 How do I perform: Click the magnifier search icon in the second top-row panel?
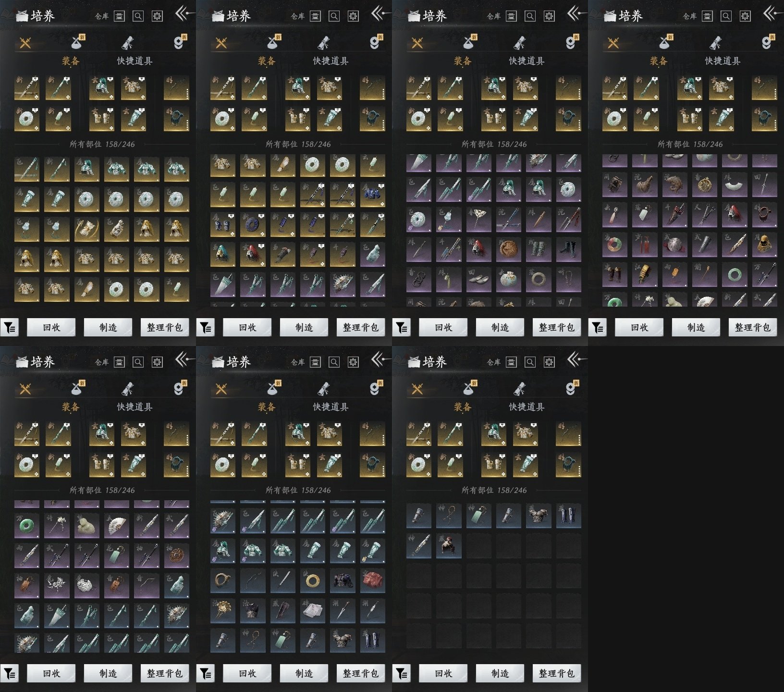pos(334,16)
